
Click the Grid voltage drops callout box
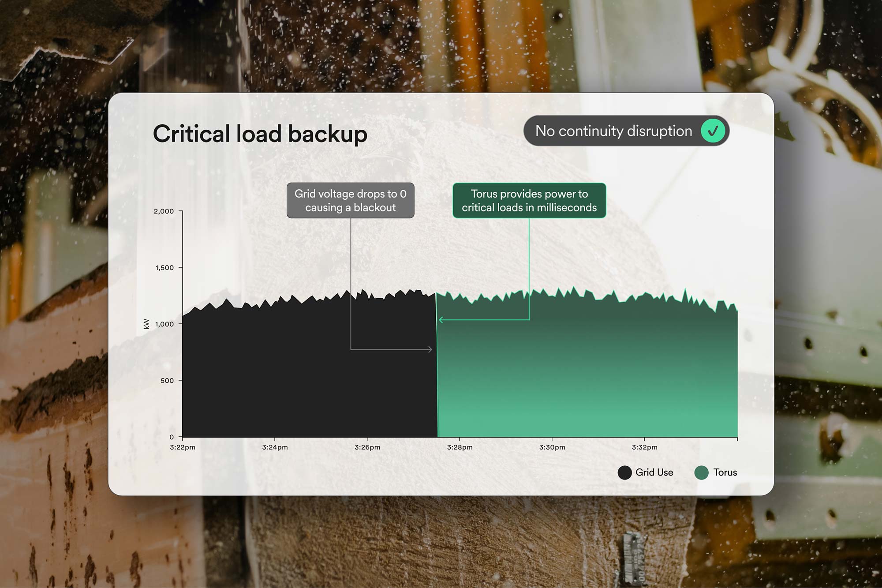(351, 201)
